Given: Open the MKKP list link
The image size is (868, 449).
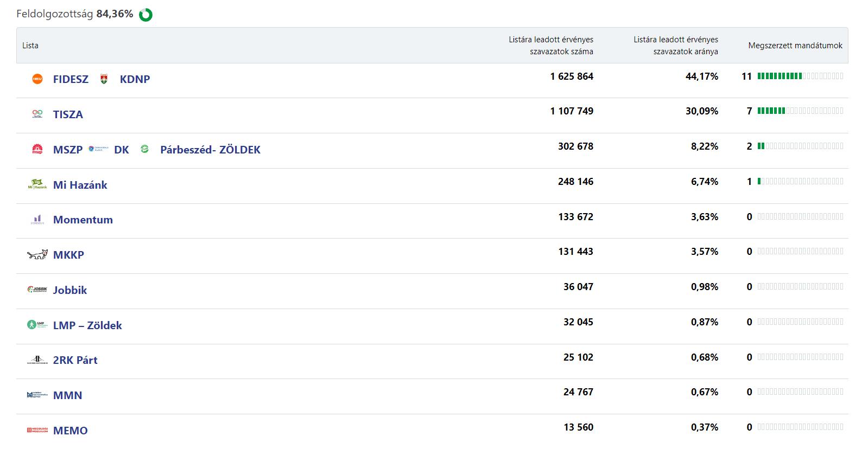Looking at the screenshot, I should pos(68,255).
